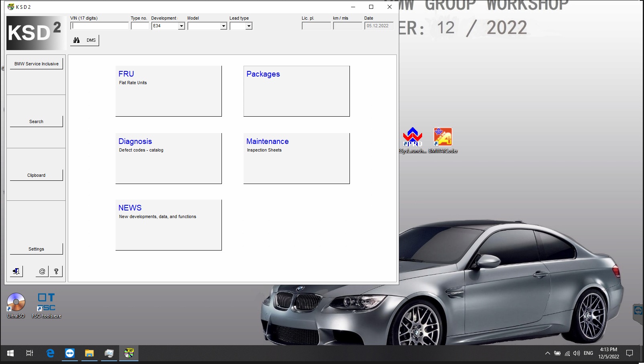The width and height of the screenshot is (644, 364).
Task: Click the Lic. pl. field
Action: pyautogui.click(x=316, y=26)
